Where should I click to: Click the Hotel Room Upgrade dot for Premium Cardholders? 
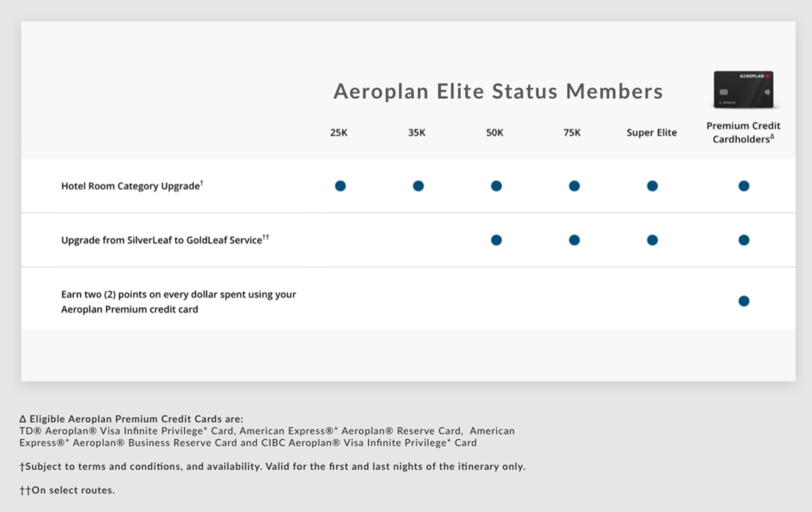[x=743, y=186]
